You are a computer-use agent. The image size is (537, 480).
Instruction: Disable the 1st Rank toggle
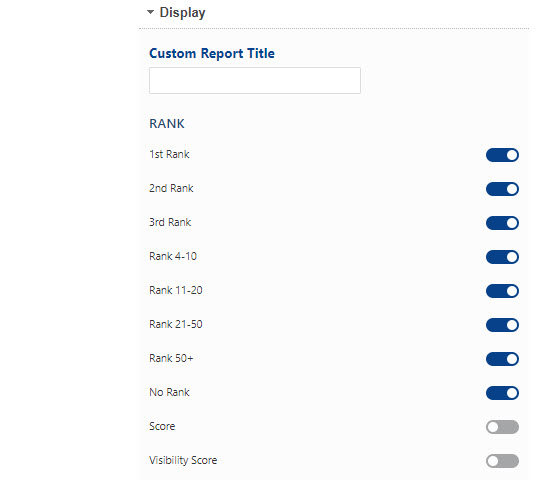tap(502, 155)
